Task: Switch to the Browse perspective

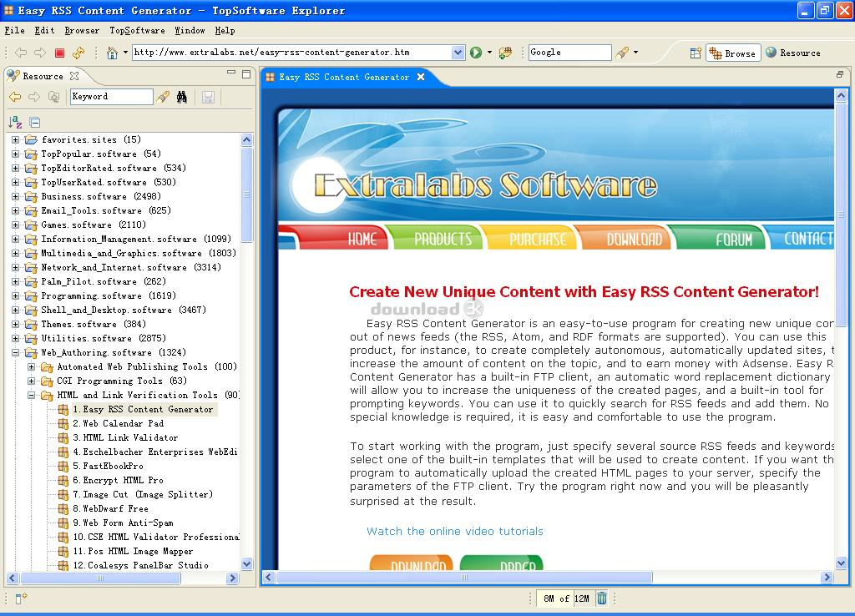Action: 733,53
